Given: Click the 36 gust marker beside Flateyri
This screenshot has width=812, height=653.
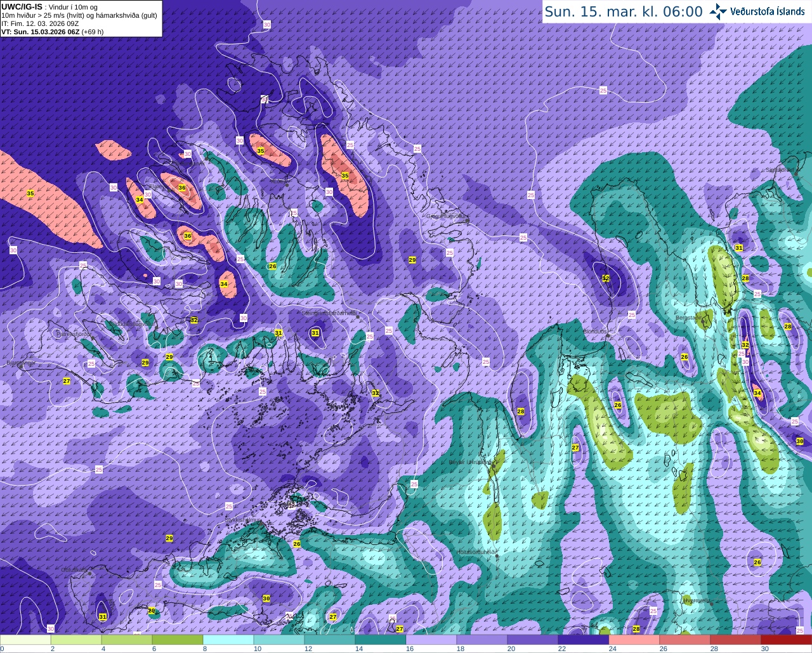Looking at the screenshot, I should click(182, 188).
